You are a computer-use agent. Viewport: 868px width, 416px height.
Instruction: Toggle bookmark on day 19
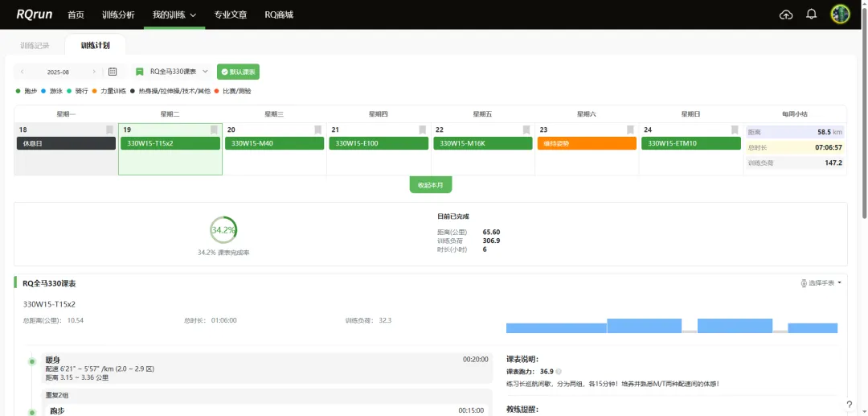coord(214,130)
